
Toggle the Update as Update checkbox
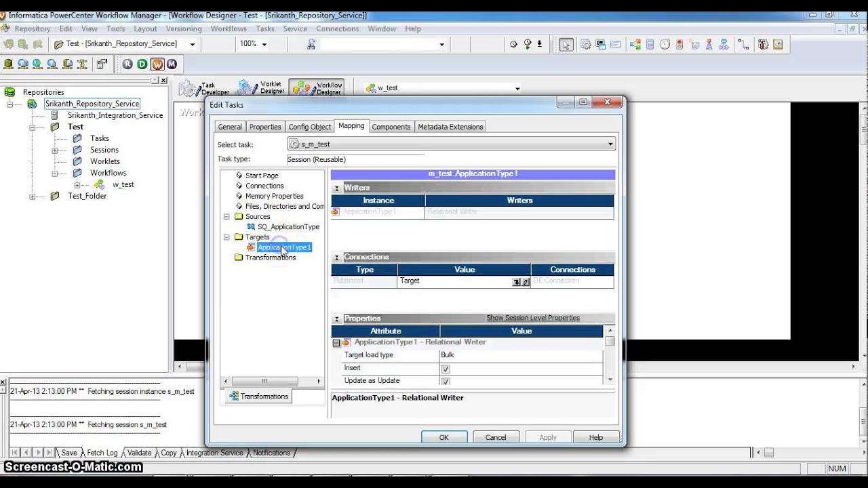446,381
